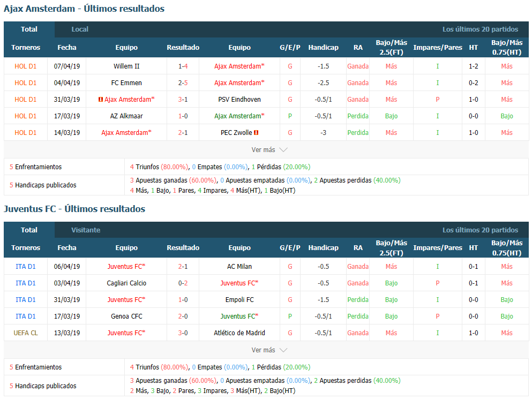Open 'Los últimos 20 partidos' for Juventus FC

480,230
